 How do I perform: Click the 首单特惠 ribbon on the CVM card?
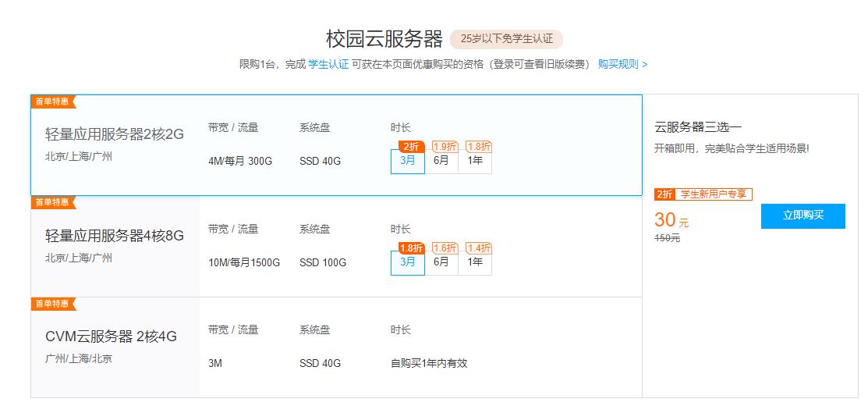tap(53, 304)
